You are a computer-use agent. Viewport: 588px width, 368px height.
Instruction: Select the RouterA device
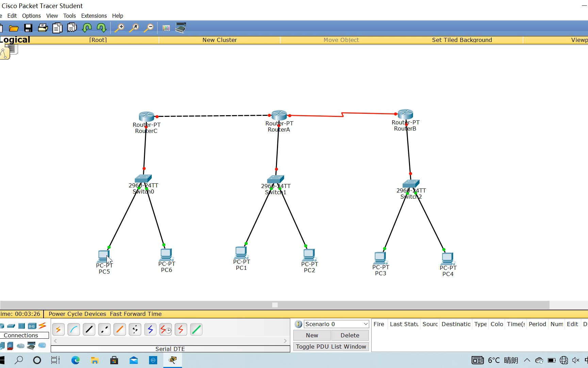[x=279, y=115]
